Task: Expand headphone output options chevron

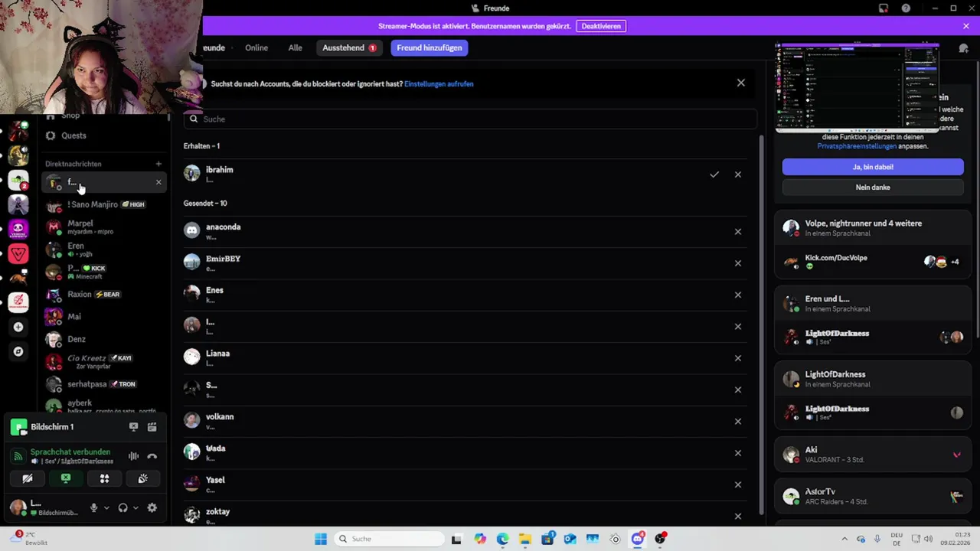Action: click(136, 507)
